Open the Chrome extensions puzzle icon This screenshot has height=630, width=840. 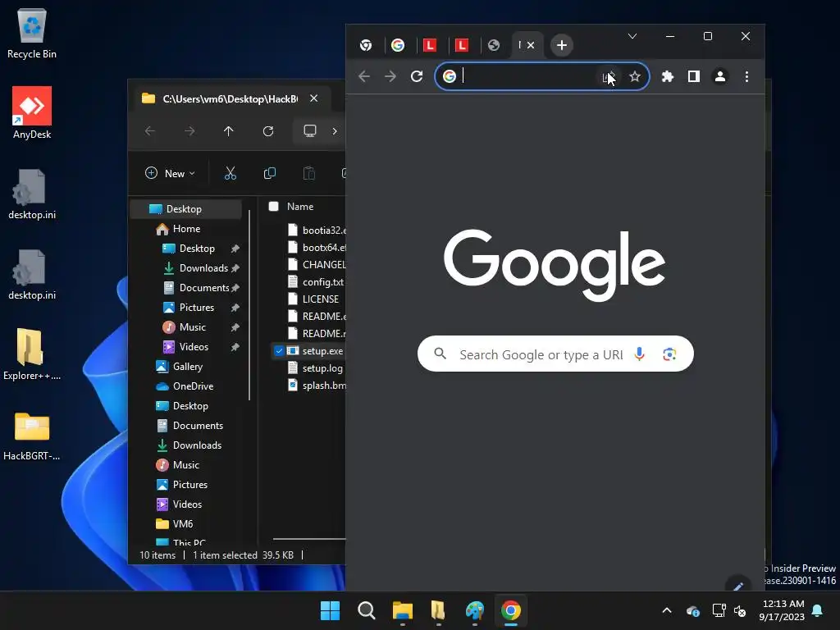(668, 76)
